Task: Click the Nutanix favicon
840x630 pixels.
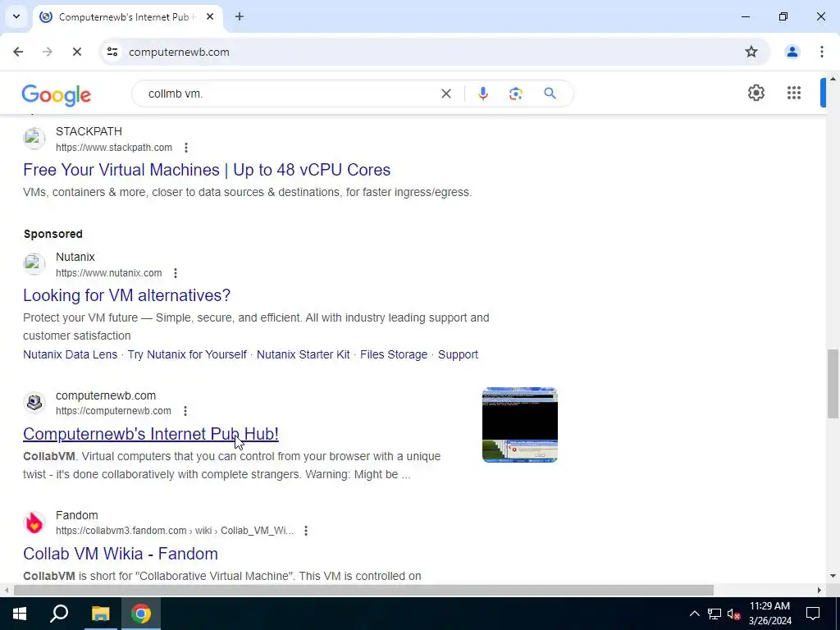Action: point(34,263)
